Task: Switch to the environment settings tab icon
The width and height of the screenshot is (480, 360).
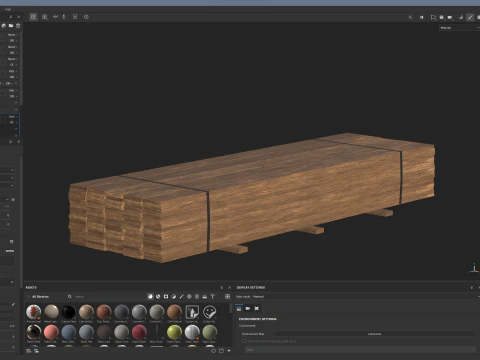Action: click(239, 309)
